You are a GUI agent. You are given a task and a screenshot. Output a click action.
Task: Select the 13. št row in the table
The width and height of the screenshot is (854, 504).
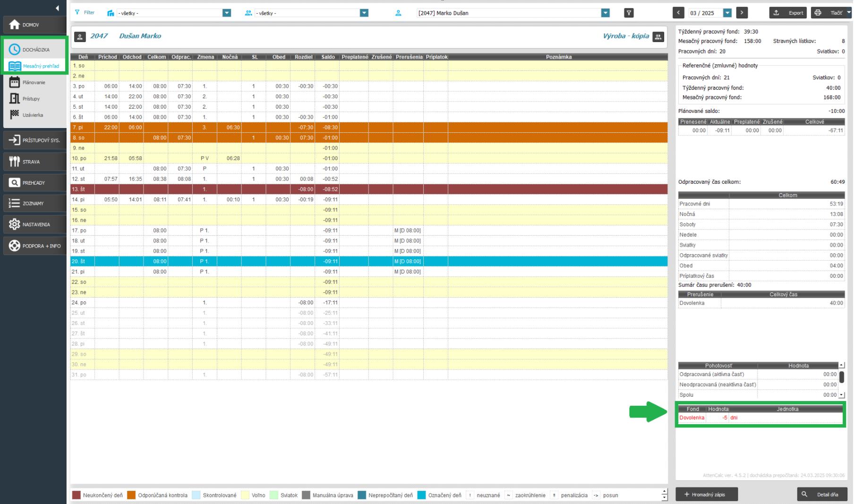coord(331,189)
